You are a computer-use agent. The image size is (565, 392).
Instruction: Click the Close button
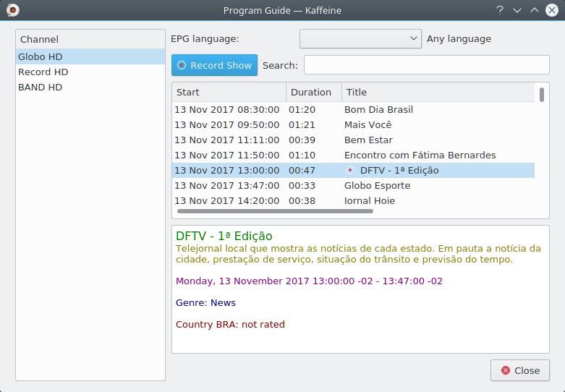(520, 370)
